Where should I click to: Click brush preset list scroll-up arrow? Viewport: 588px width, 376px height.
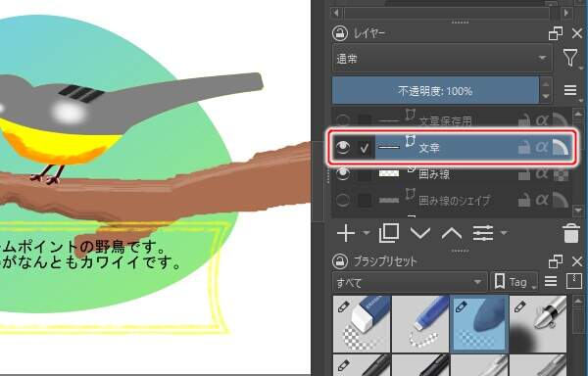click(578, 302)
